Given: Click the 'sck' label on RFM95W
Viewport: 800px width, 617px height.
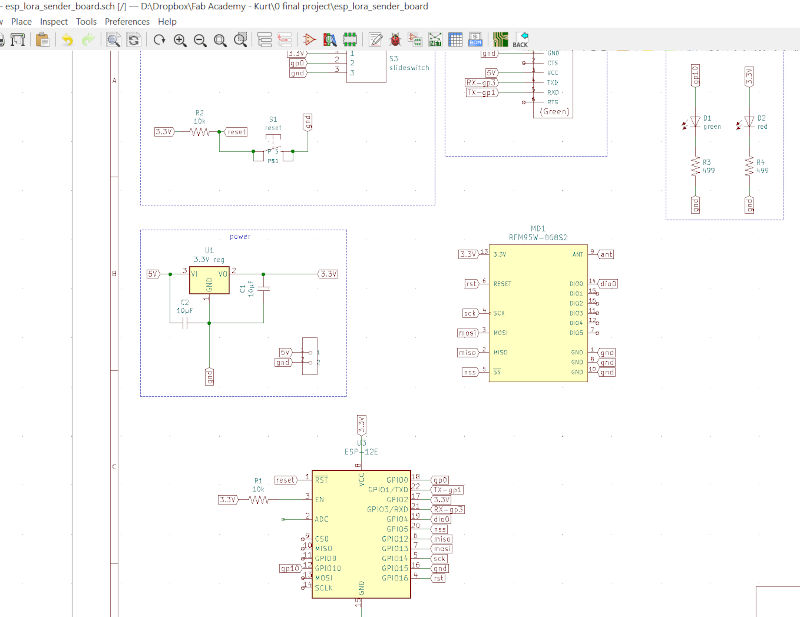Looking at the screenshot, I should click(469, 313).
